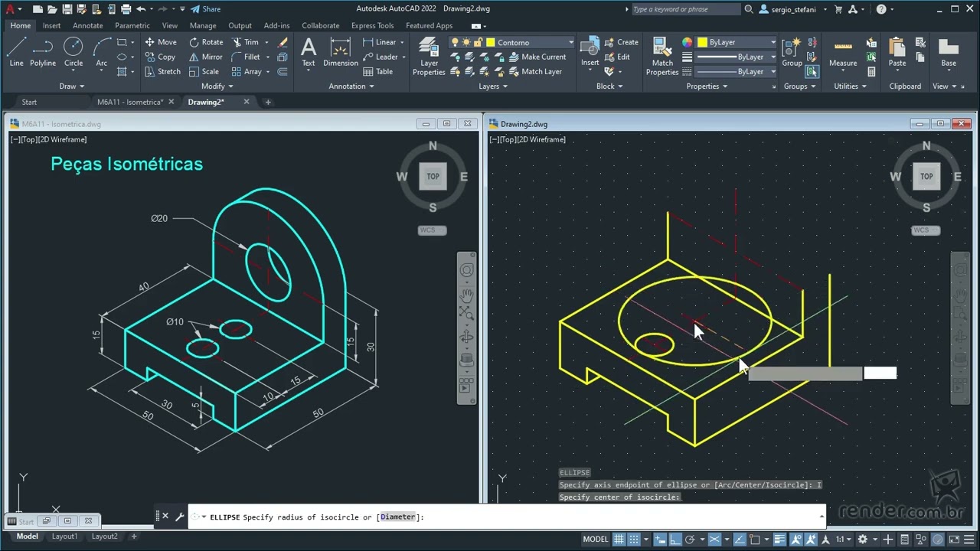Open the Parametric ribbon tab
This screenshot has width=980, height=551.
[132, 25]
